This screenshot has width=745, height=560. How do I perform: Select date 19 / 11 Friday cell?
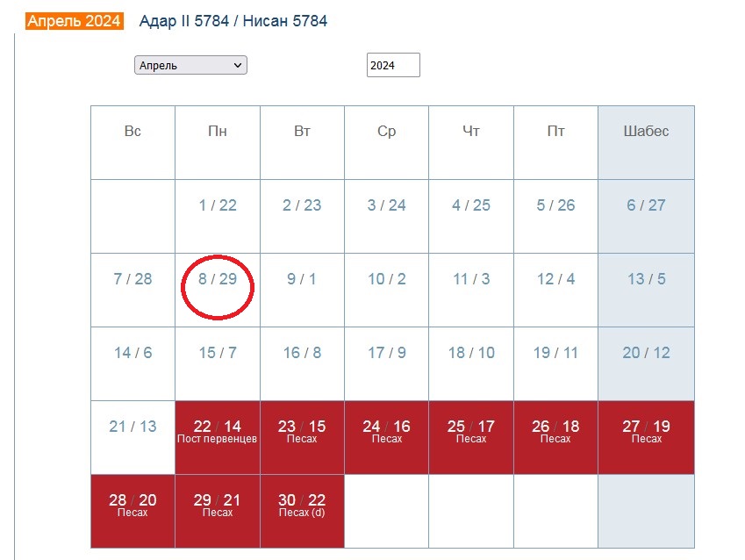click(x=556, y=353)
